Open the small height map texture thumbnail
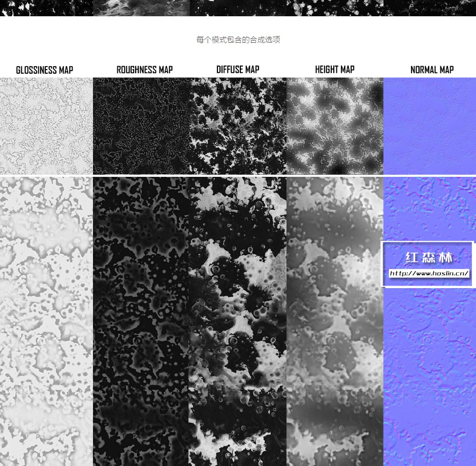This screenshot has width=476, height=466. tap(335, 126)
